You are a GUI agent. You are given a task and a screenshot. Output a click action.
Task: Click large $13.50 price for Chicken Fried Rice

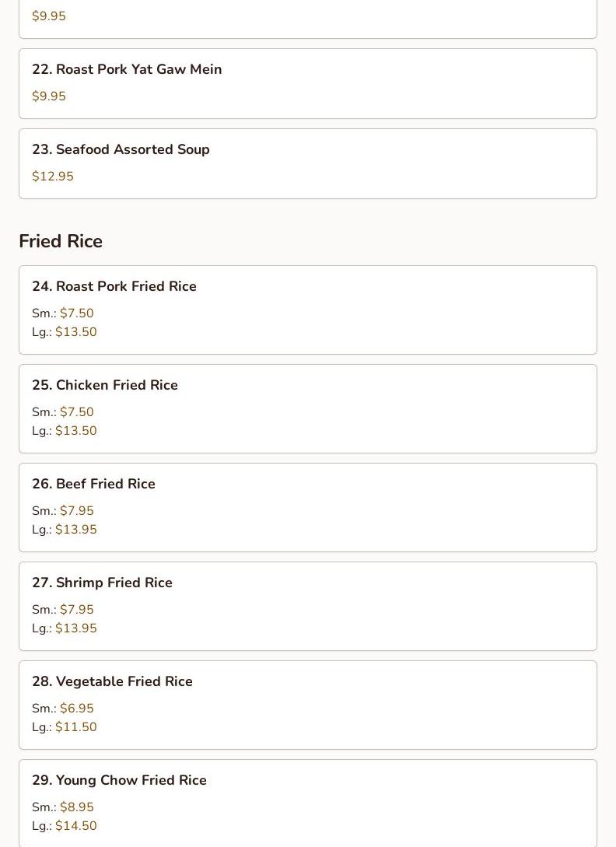coord(75,431)
